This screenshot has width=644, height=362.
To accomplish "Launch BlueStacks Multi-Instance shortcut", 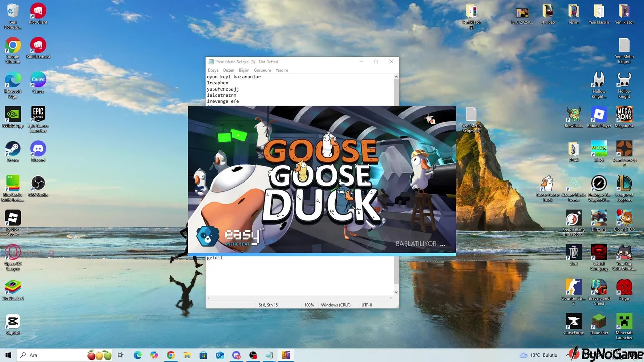I will click(13, 189).
